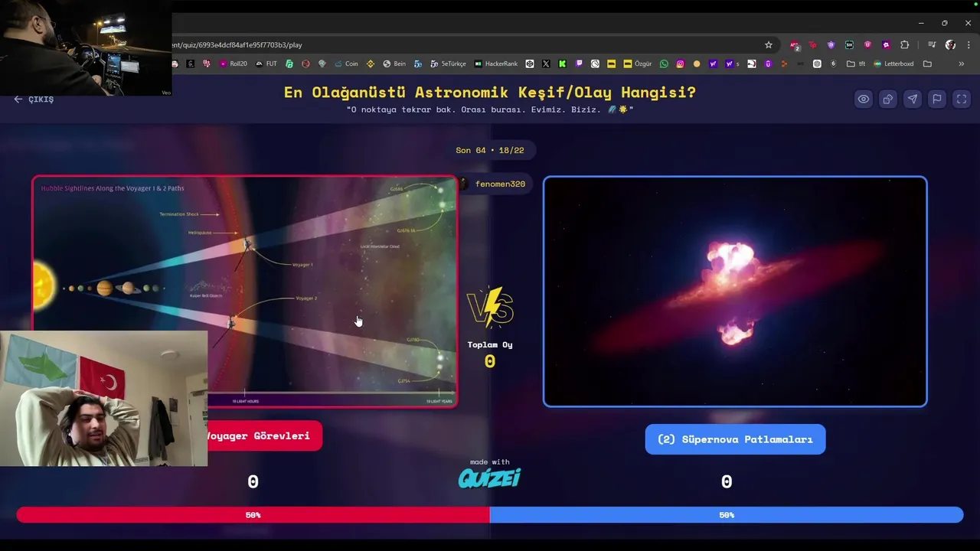Viewport: 980px width, 551px height.
Task: Click the Chrome profile avatar
Action: (x=950, y=45)
